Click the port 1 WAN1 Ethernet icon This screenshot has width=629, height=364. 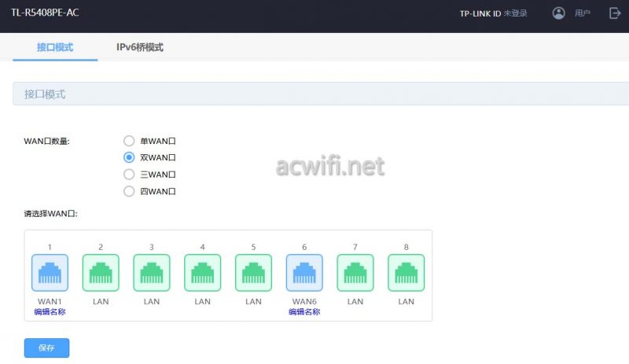coord(50,273)
